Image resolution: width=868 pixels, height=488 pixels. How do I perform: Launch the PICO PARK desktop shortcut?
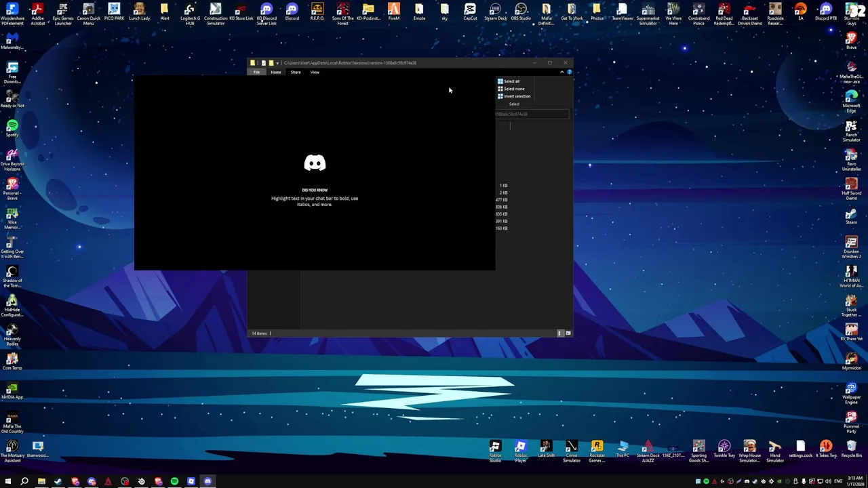114,12
